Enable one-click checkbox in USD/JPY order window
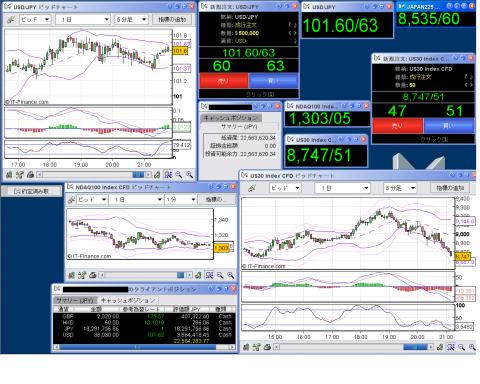480x384 pixels. (x=271, y=94)
